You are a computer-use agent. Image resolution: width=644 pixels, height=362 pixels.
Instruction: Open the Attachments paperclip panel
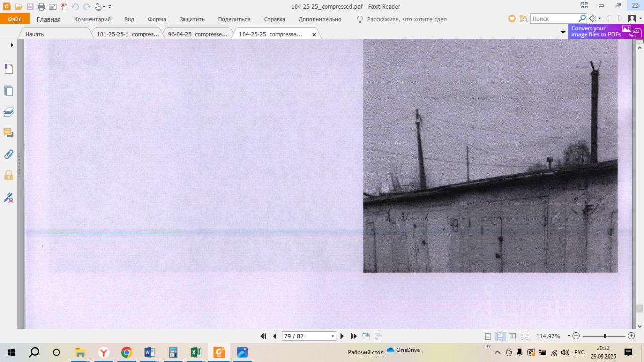(9, 154)
